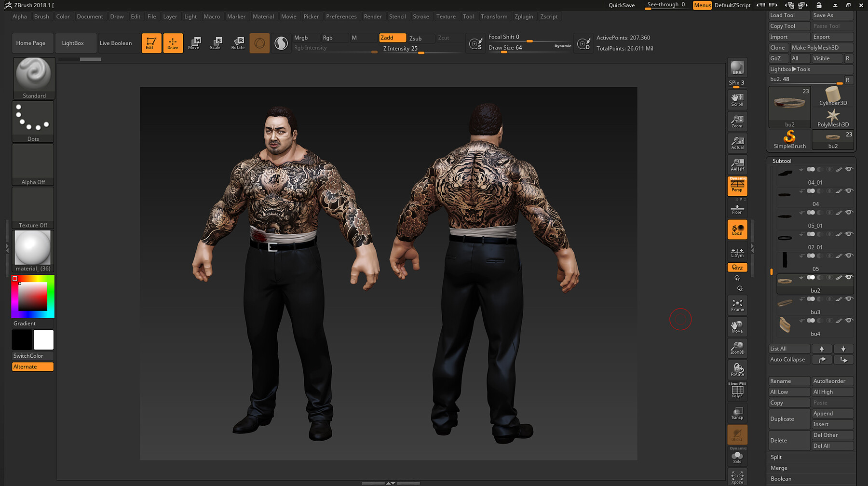Enable Mrgb painting mode
The width and height of the screenshot is (868, 486).
pyautogui.click(x=305, y=37)
